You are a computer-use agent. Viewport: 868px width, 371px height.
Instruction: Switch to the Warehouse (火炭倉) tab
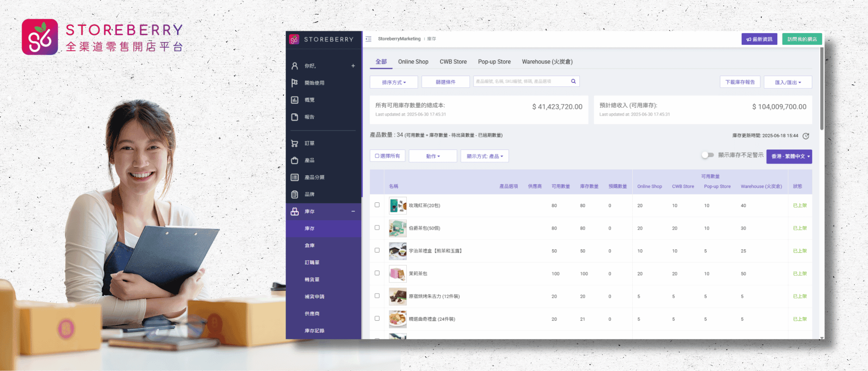point(547,62)
